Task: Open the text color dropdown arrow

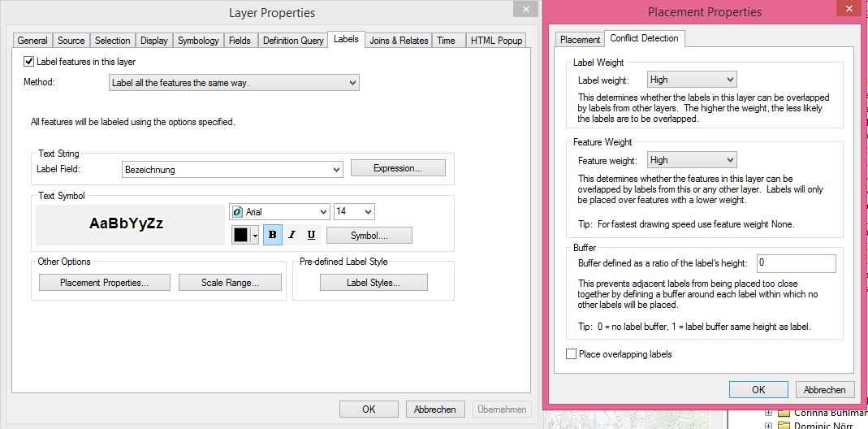Action: click(x=255, y=235)
